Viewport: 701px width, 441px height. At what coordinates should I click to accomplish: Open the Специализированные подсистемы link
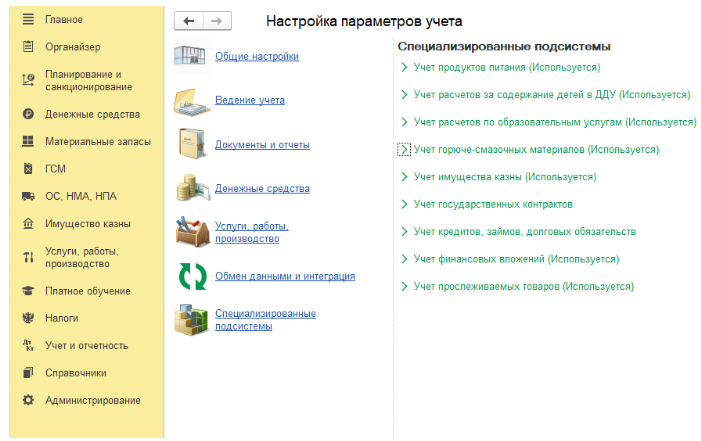click(266, 320)
